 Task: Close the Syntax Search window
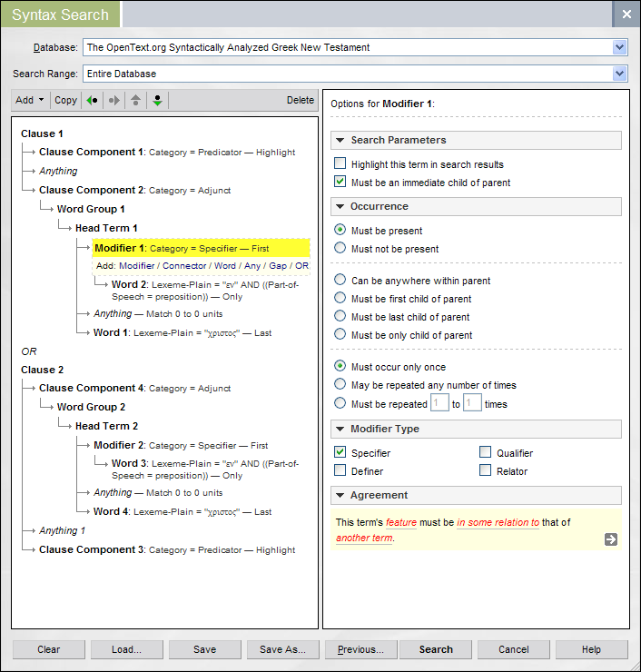pos(626,15)
